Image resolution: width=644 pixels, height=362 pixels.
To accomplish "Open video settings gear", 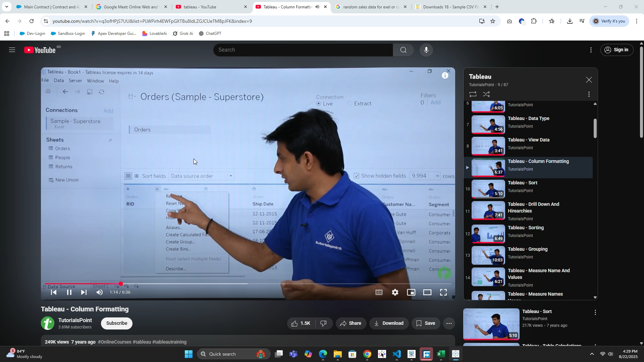I will (395, 292).
